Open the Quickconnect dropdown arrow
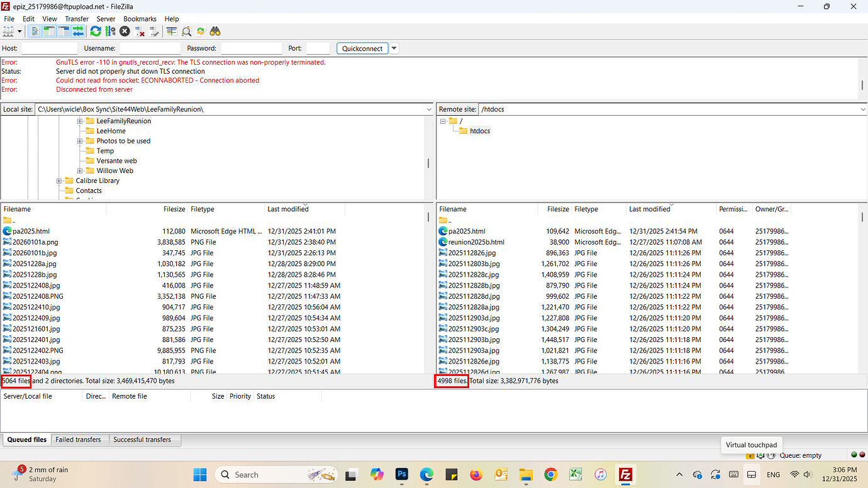The image size is (868, 488). [x=394, y=48]
